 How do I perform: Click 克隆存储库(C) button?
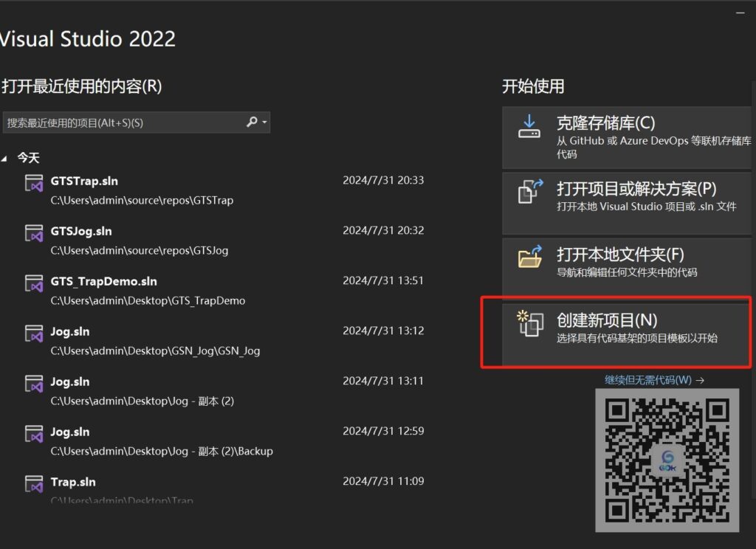pyautogui.click(x=626, y=137)
